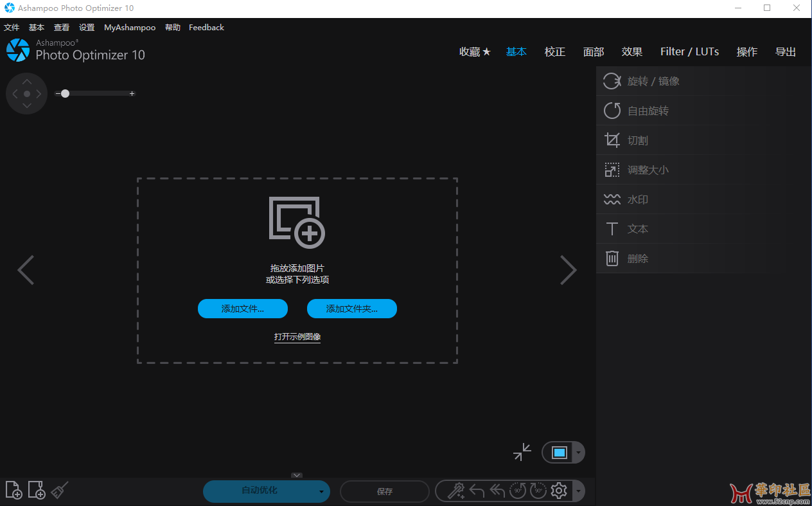Click the pan navigation wheel control
Viewport: 812px width, 506px height.
[26, 94]
